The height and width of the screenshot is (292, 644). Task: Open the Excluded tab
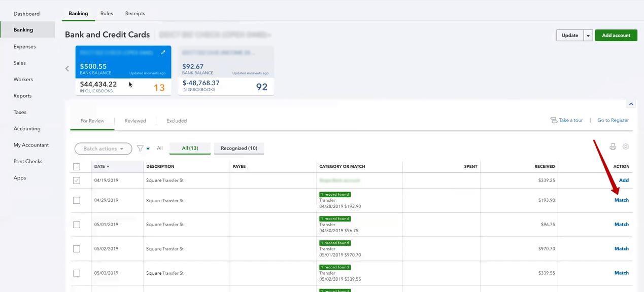[177, 121]
